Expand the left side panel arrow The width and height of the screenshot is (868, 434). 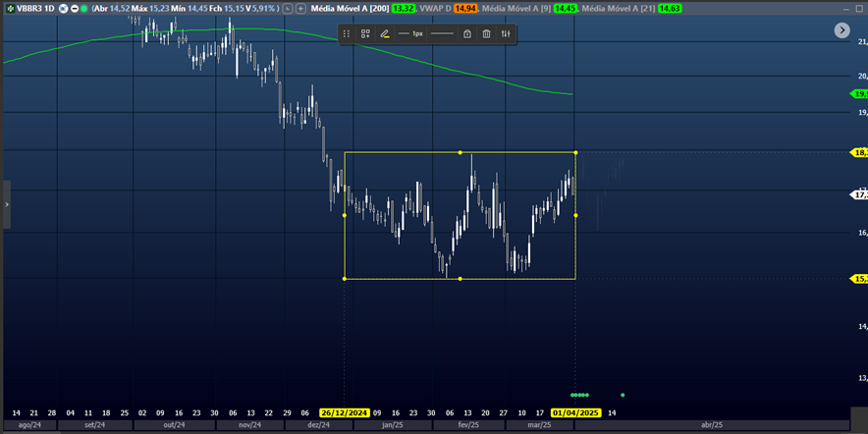[7, 204]
